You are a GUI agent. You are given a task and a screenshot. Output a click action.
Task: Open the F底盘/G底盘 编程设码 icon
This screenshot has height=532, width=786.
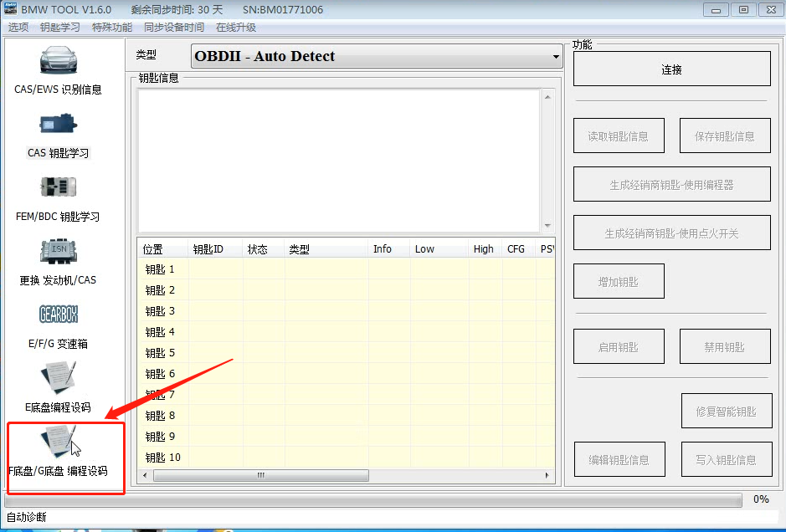[x=58, y=441]
